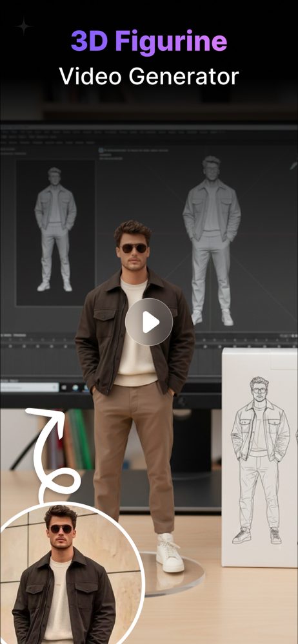Click the round colorful browser icon in the taskbar
The image size is (298, 644).
(75, 387)
